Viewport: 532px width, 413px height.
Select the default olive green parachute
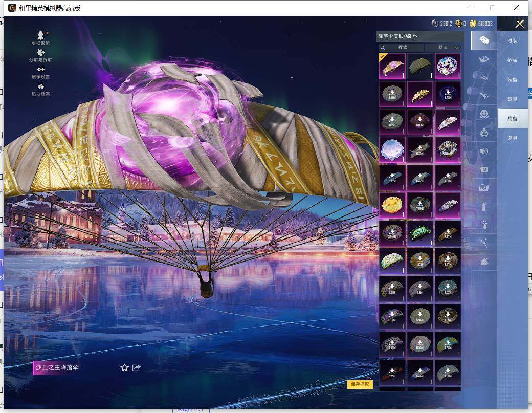coord(420,66)
